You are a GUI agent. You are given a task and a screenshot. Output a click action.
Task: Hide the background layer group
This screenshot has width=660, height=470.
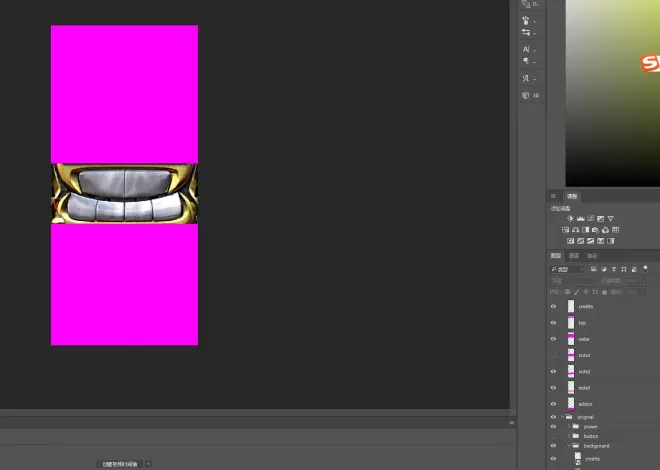click(554, 446)
